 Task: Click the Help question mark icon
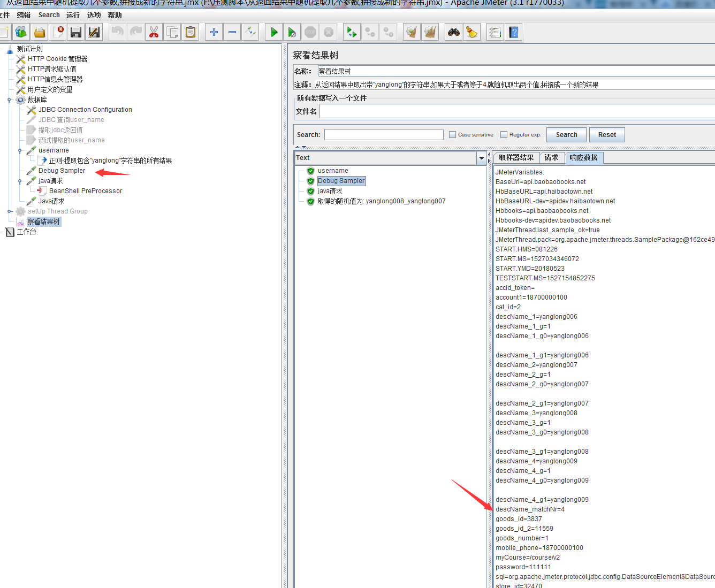pyautogui.click(x=514, y=32)
